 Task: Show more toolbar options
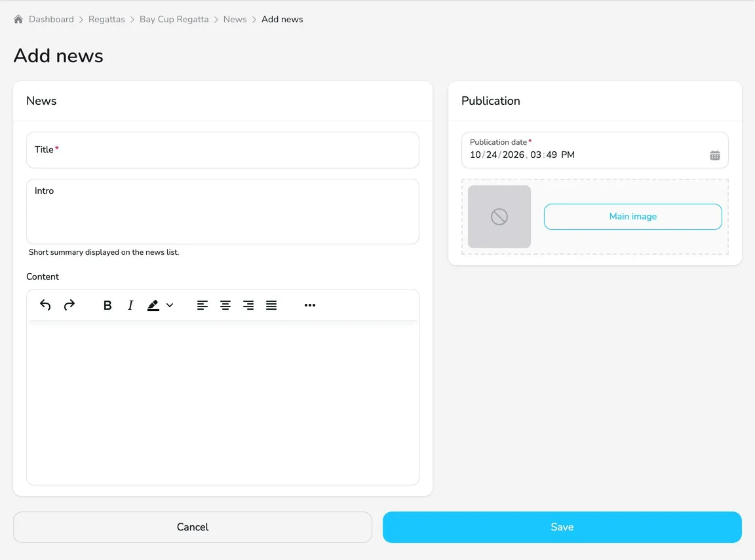pyautogui.click(x=310, y=305)
